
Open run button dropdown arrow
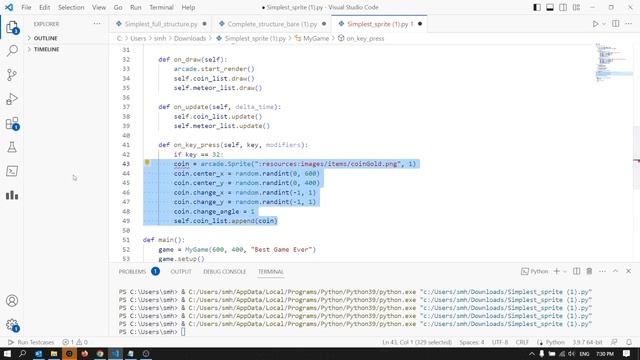(604, 24)
